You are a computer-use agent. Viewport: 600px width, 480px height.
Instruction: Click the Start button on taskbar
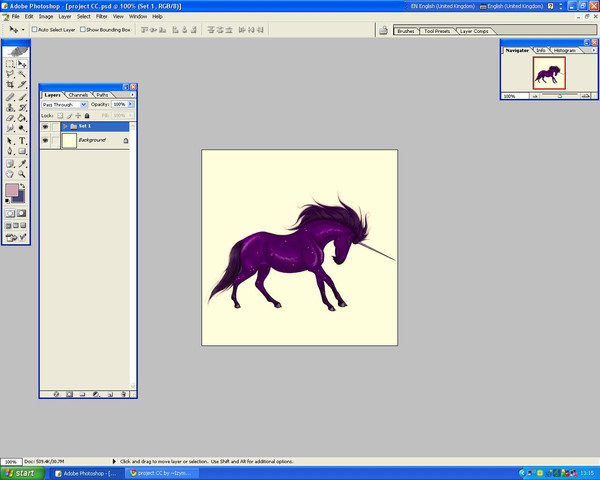(x=22, y=472)
